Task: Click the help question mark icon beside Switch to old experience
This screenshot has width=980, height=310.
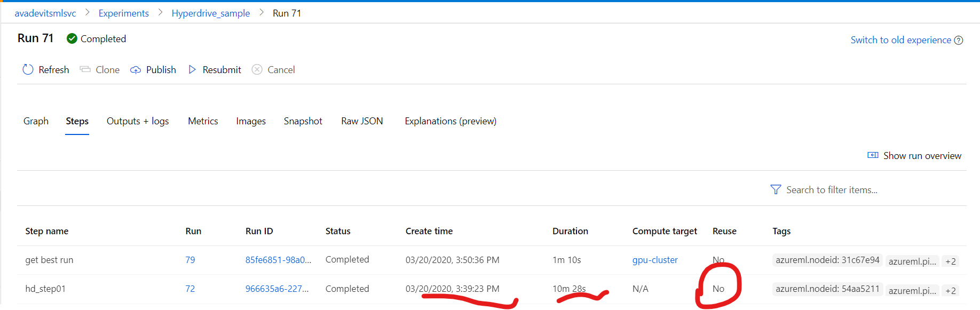Action: coord(959,40)
